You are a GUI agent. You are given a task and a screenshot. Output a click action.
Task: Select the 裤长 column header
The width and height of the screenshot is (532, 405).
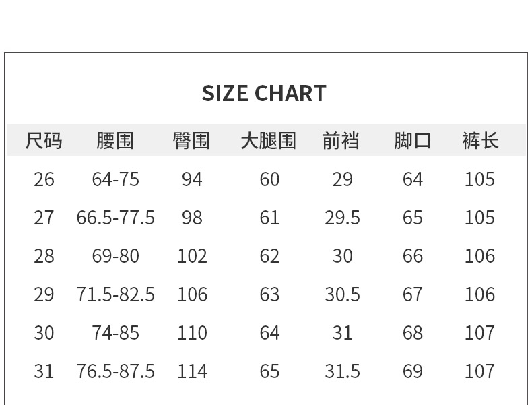click(480, 141)
